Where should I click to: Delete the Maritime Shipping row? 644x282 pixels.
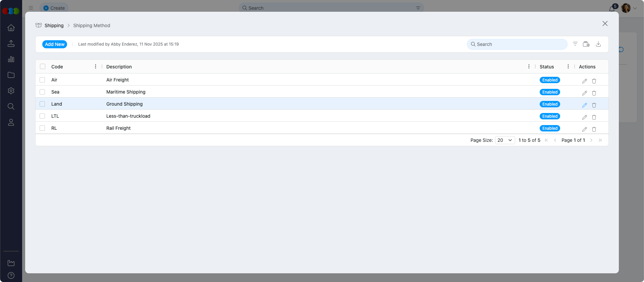pyautogui.click(x=594, y=93)
